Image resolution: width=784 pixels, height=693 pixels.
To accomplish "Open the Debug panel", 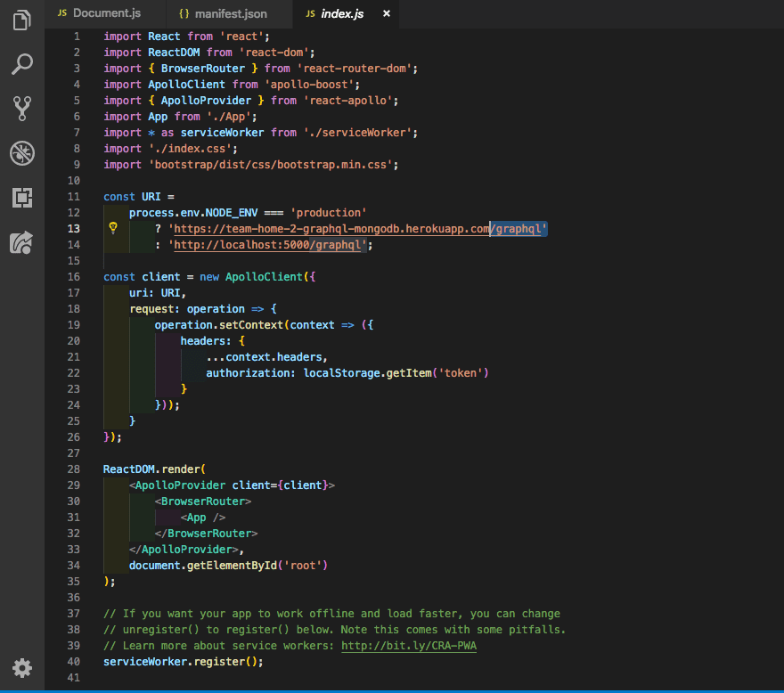I will tap(22, 152).
